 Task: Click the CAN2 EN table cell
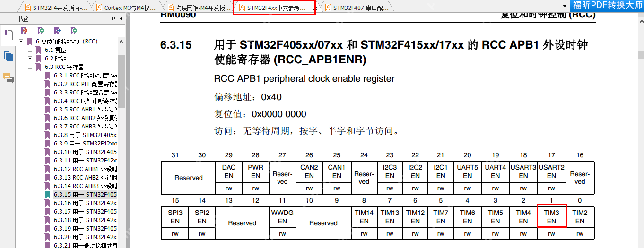[x=309, y=171]
